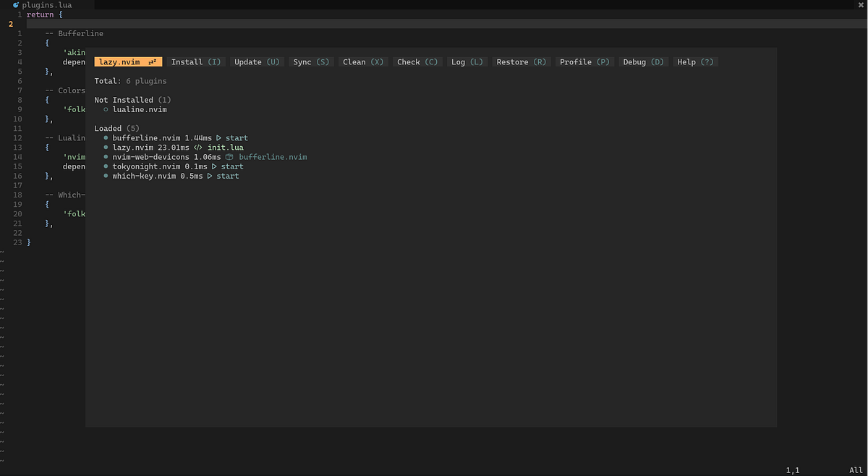Switch to the Log (L) tab
The image size is (868, 476).
click(467, 61)
